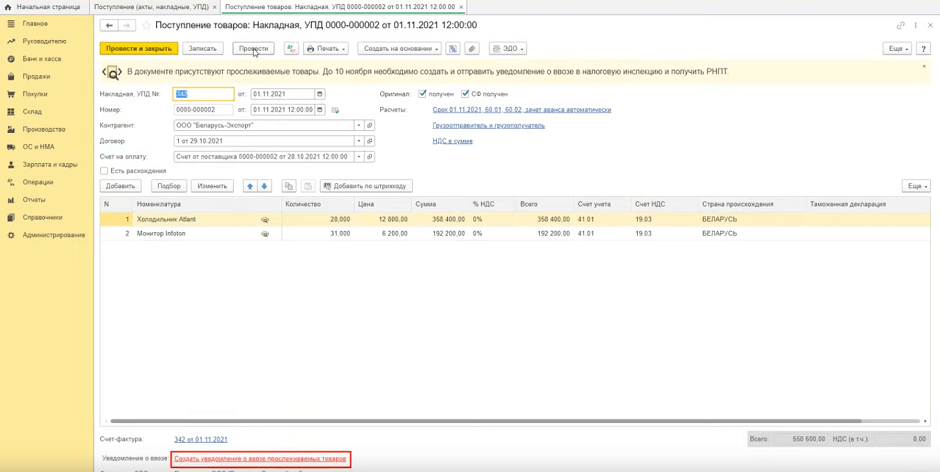Open calendar picker for Накладная date
This screenshot has width=940, height=472.
[x=319, y=94]
